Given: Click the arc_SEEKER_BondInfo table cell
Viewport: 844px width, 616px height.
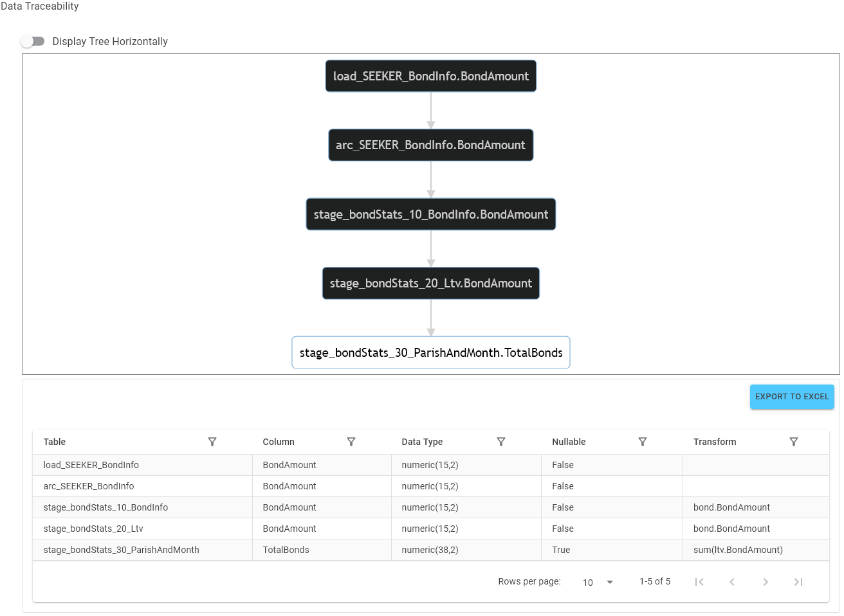Looking at the screenshot, I should pyautogui.click(x=143, y=486).
